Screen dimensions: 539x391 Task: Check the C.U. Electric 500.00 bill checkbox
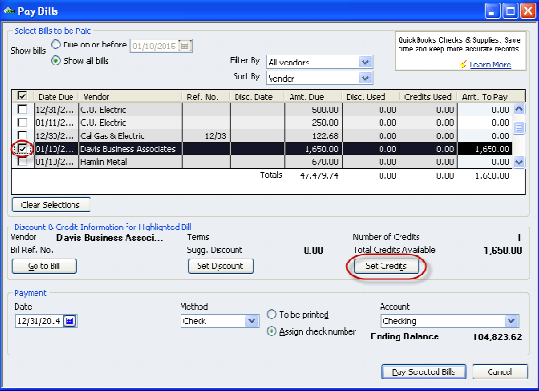[22, 109]
